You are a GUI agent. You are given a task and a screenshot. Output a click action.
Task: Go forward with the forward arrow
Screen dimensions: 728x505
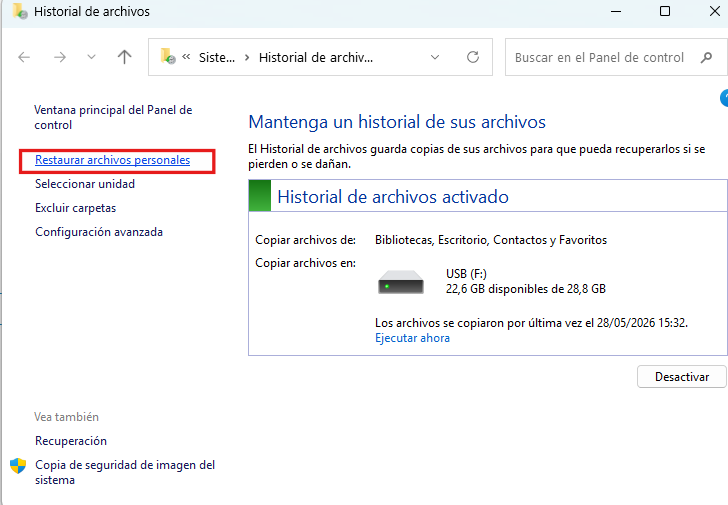[x=60, y=57]
